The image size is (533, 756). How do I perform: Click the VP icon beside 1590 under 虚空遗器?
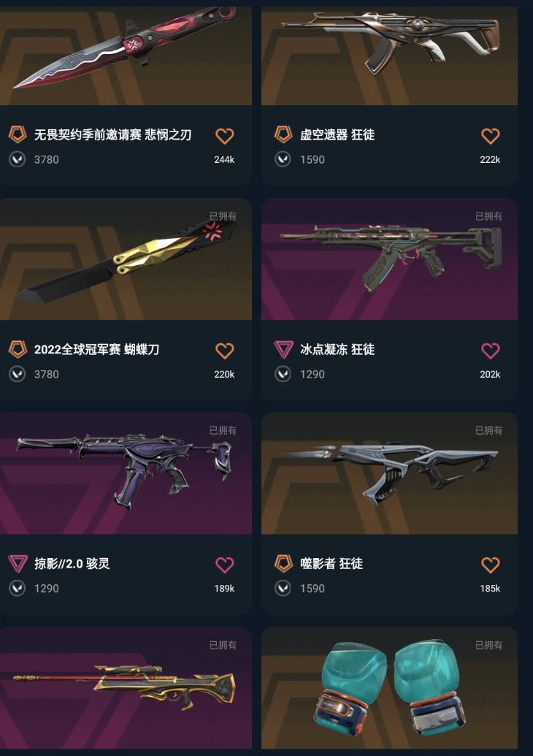point(283,159)
